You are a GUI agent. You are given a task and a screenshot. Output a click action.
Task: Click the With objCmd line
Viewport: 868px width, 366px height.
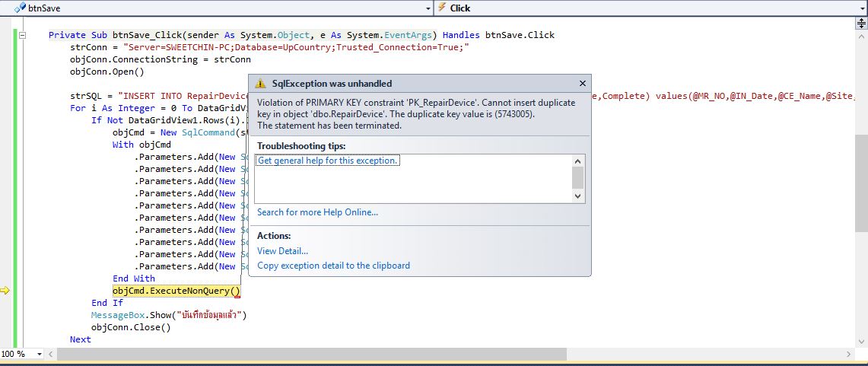pyautogui.click(x=142, y=145)
